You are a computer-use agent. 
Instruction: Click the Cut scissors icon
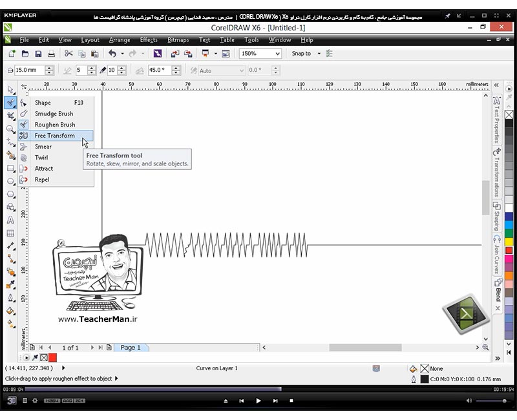69,54
